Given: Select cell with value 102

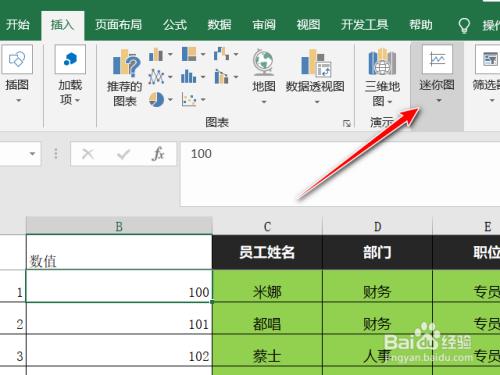Looking at the screenshot, I should click(x=119, y=350).
